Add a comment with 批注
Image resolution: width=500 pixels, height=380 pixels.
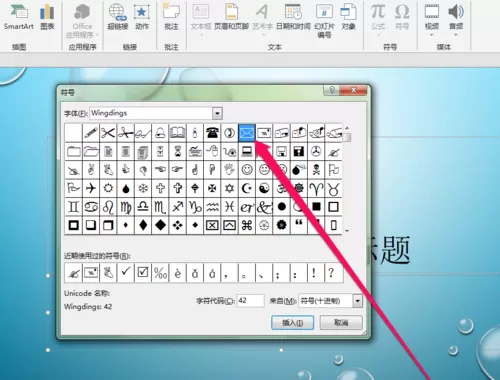[171, 17]
